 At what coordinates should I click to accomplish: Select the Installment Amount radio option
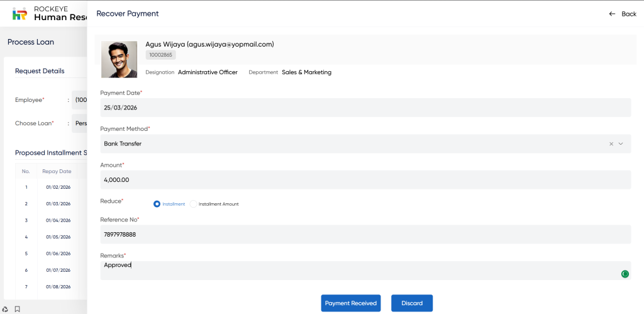pyautogui.click(x=194, y=204)
